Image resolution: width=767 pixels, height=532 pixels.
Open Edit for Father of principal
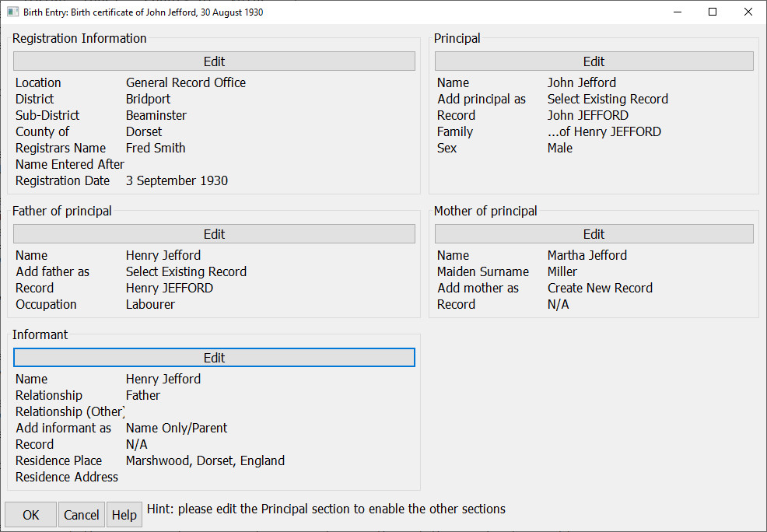point(214,234)
